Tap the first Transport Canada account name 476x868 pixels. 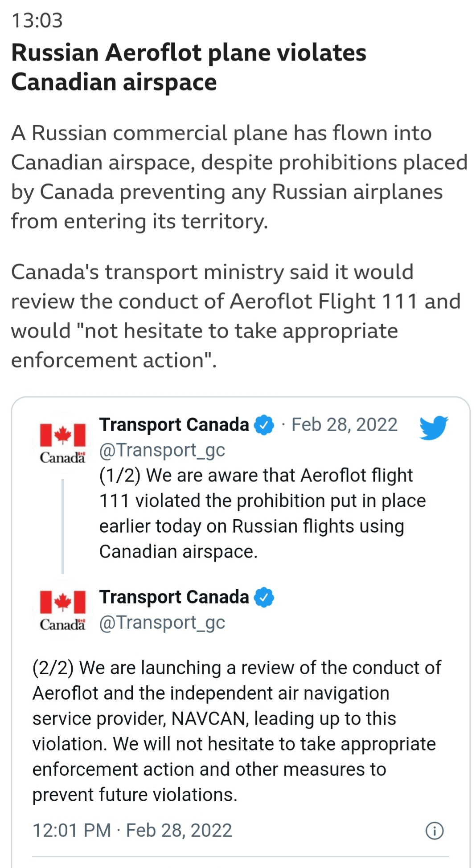point(174,425)
